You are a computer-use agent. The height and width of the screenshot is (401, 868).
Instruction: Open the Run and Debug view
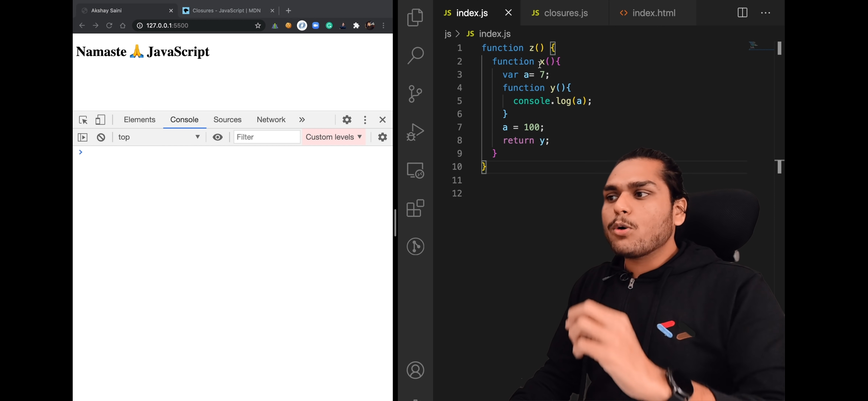(415, 132)
